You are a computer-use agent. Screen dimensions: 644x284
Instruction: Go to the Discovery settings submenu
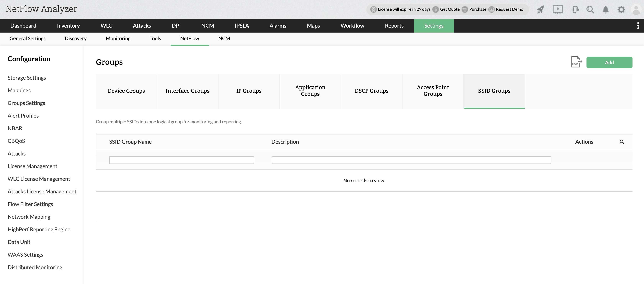[76, 38]
